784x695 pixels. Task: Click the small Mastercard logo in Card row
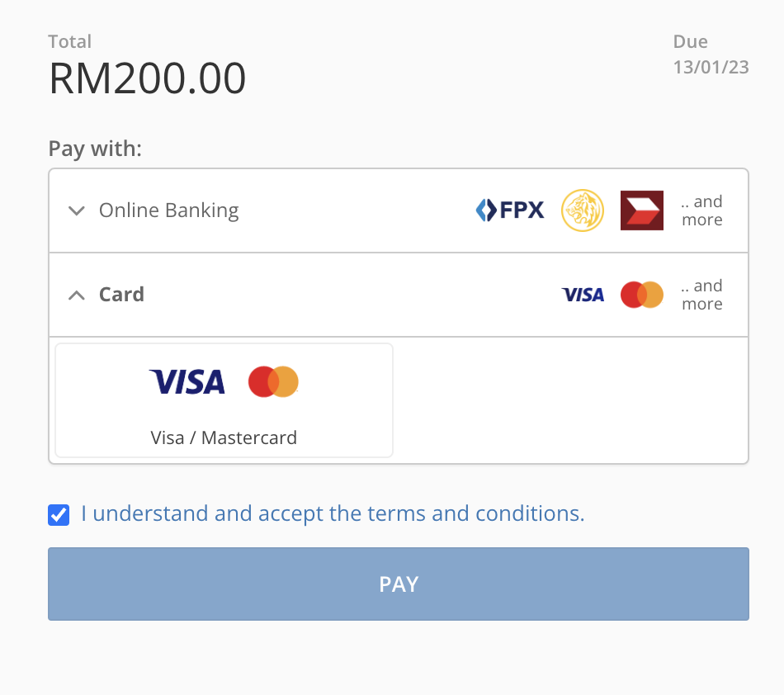click(641, 295)
